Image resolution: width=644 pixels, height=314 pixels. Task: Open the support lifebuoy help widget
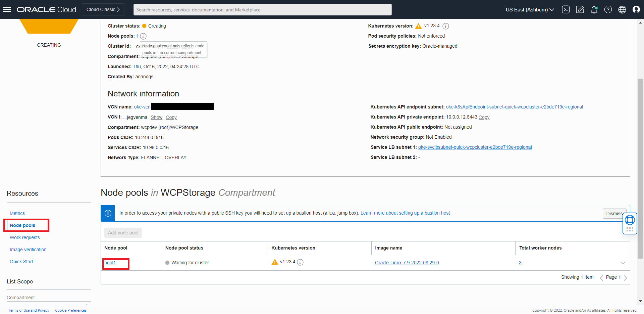pyautogui.click(x=630, y=220)
